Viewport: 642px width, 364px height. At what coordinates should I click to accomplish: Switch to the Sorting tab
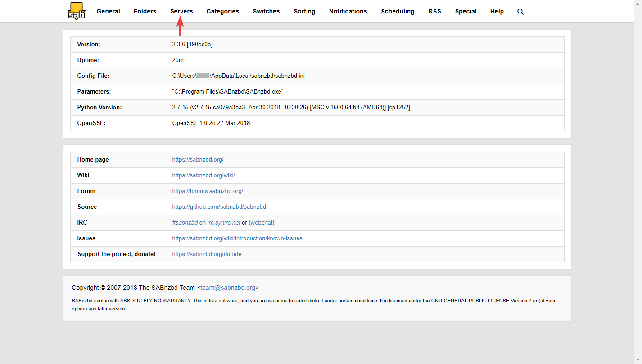pos(304,11)
